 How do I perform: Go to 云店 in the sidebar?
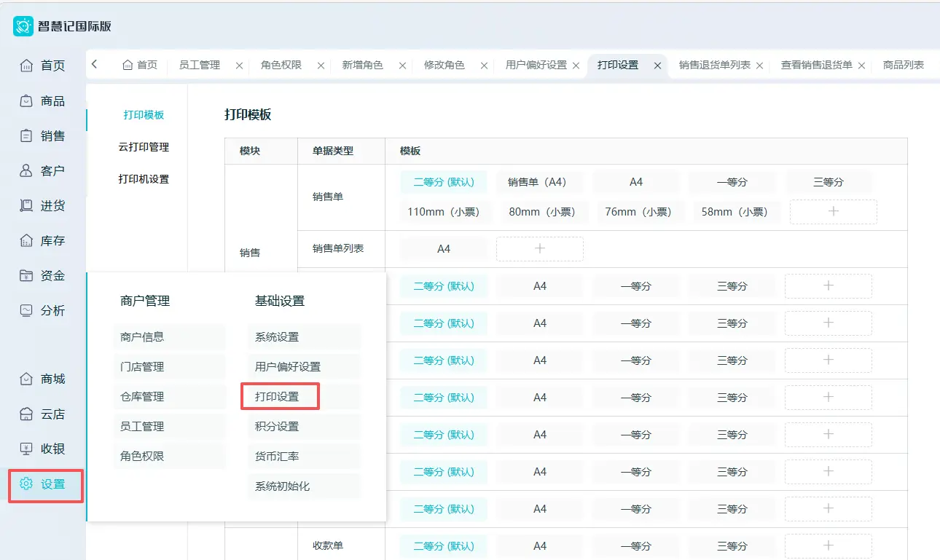tap(43, 414)
